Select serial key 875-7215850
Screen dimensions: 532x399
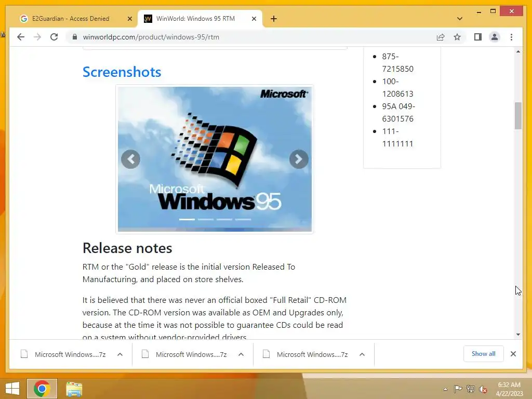point(397,62)
